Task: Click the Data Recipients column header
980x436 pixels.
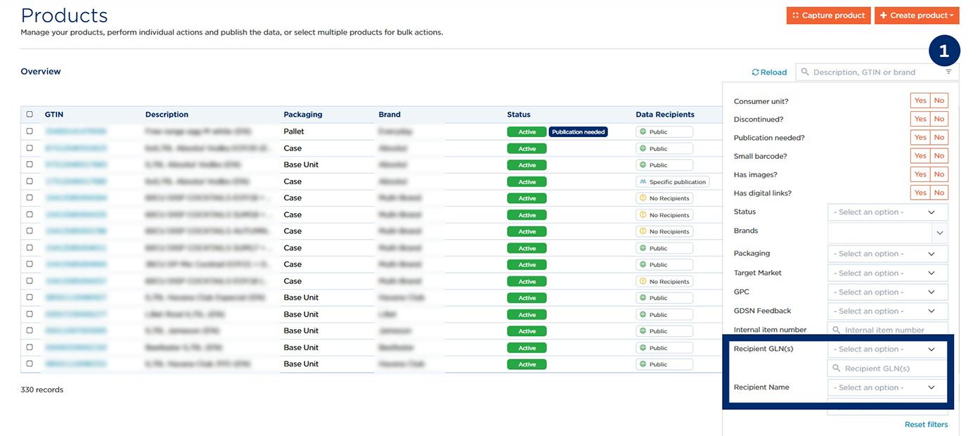Action: point(665,115)
